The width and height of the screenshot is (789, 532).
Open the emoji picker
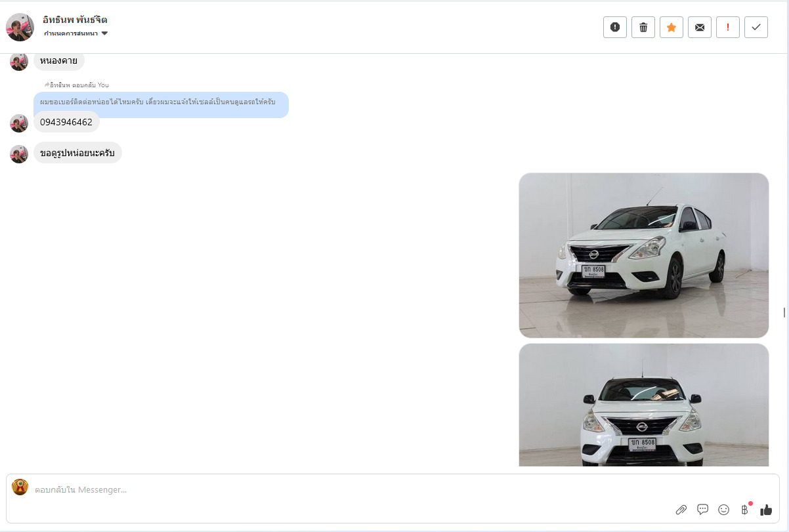pyautogui.click(x=723, y=510)
